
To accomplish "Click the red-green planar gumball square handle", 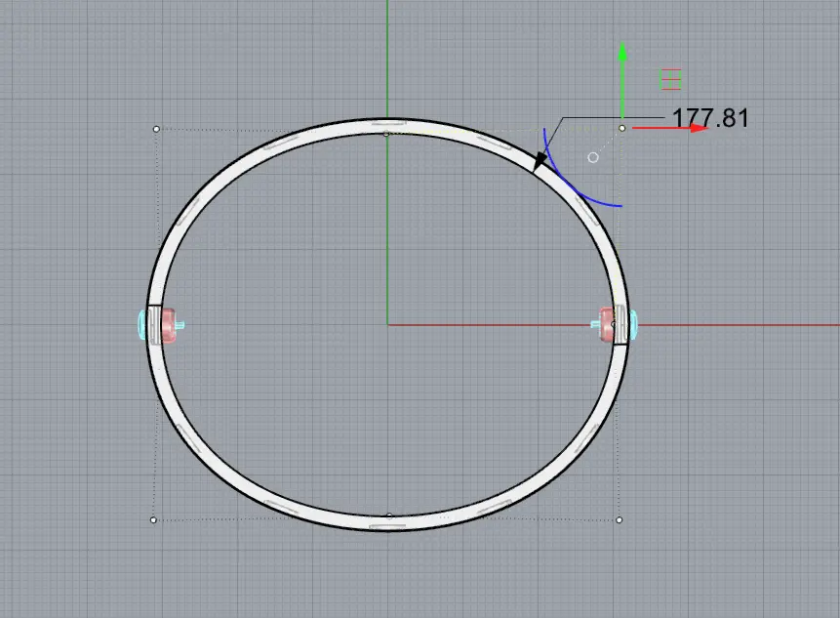I will point(670,79).
